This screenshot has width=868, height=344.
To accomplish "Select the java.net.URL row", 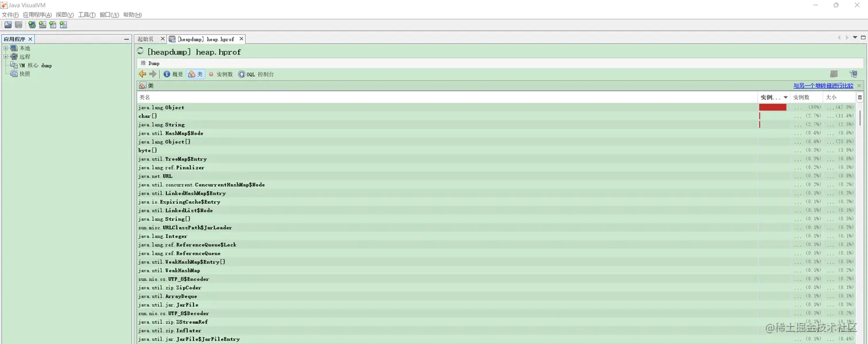I will point(497,176).
